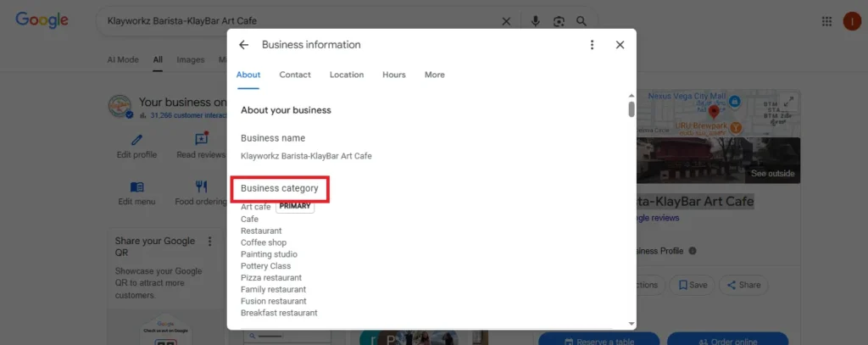Switch to the Contact tab
868x345 pixels.
point(295,75)
